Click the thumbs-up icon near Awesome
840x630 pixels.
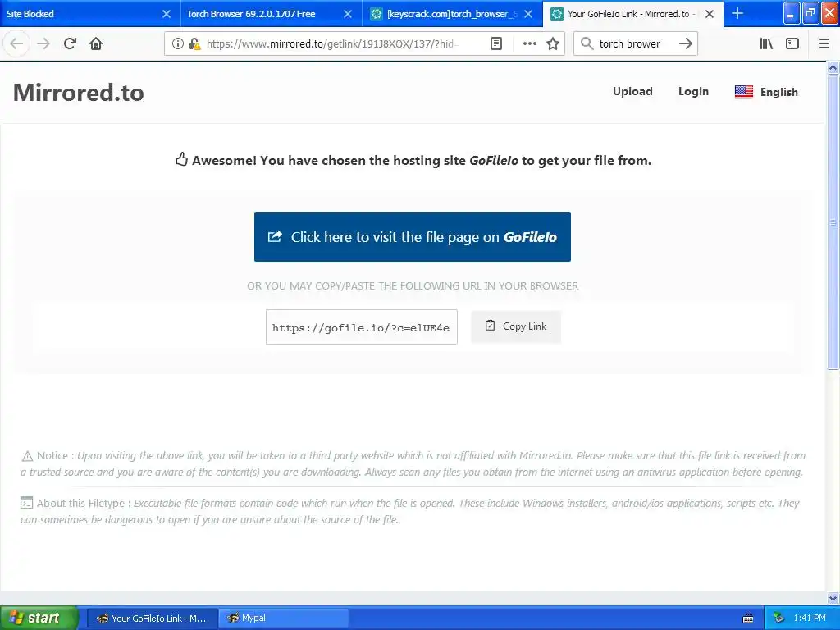point(181,159)
